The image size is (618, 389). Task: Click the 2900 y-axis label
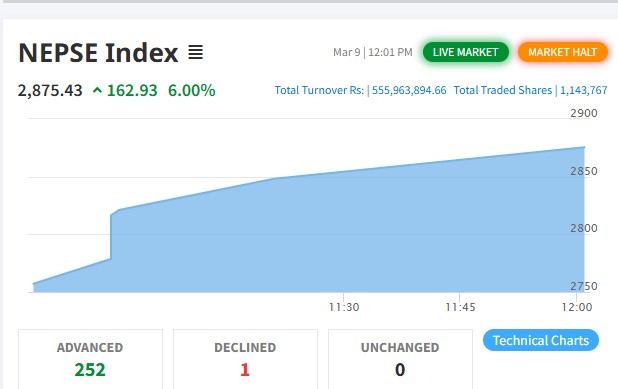pos(584,113)
